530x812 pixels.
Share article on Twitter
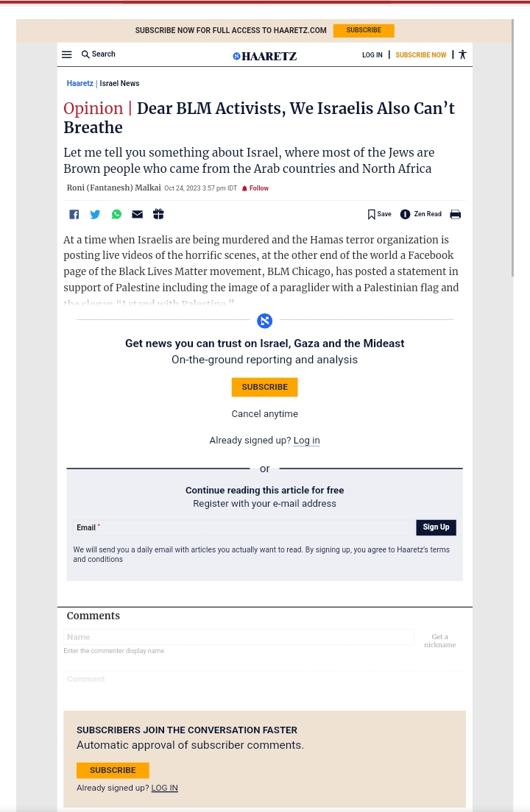point(95,214)
